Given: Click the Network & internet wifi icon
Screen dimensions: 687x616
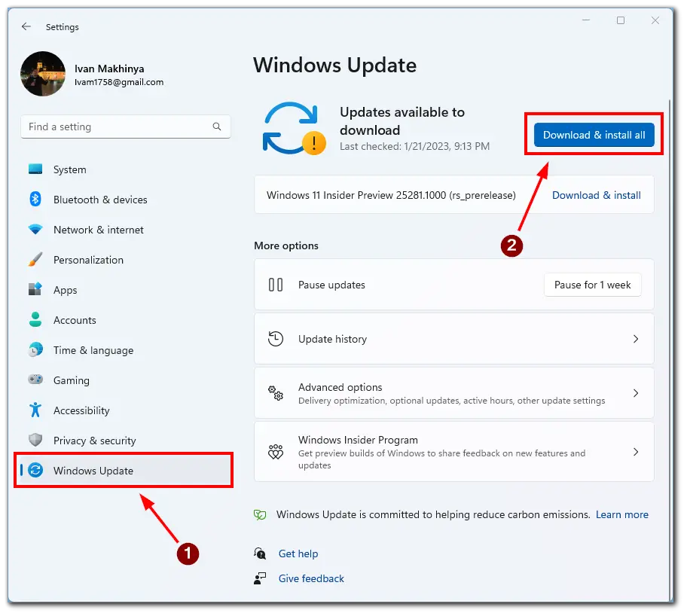Looking at the screenshot, I should (x=35, y=229).
